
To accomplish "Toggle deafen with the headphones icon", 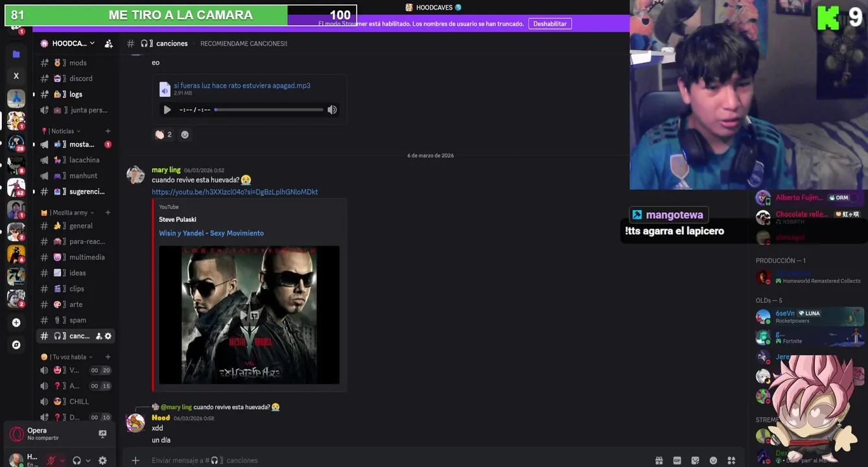I will [76, 461].
